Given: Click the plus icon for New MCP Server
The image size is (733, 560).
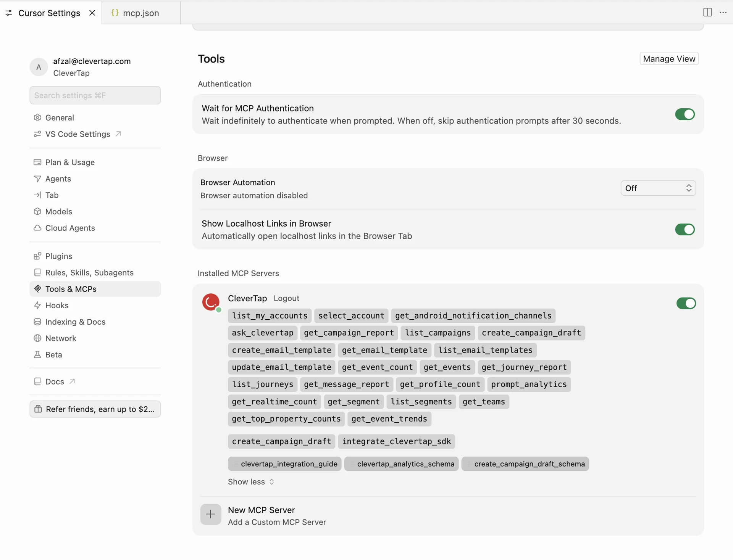Looking at the screenshot, I should pos(211,514).
